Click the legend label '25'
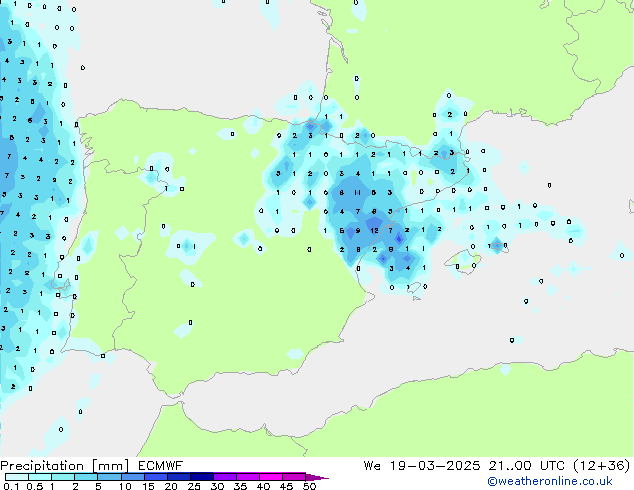The height and width of the screenshot is (490, 634). point(194,486)
